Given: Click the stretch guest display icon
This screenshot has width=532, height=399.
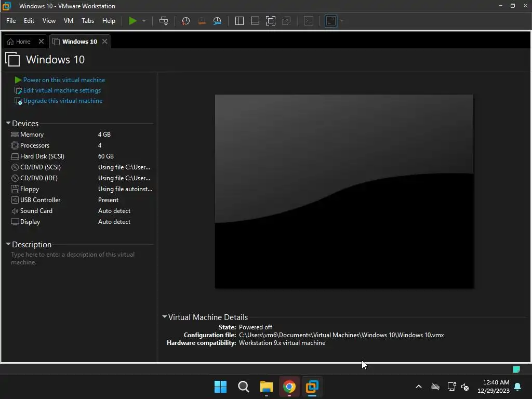Looking at the screenshot, I should point(331,21).
